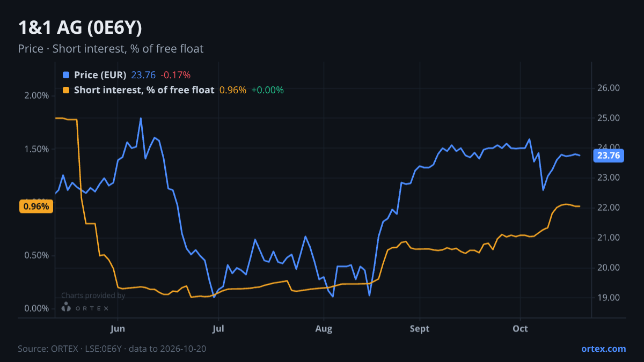Click the Sept x-axis label

click(x=420, y=329)
